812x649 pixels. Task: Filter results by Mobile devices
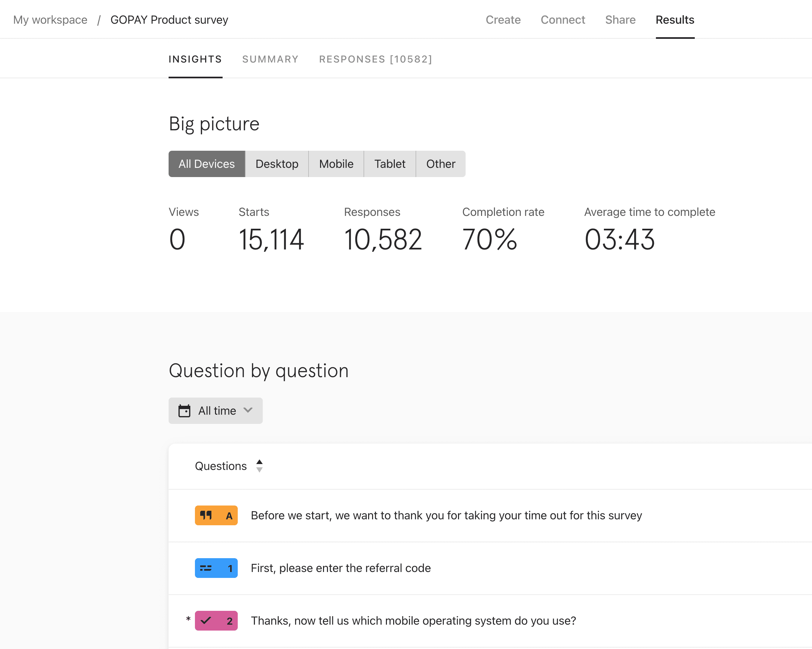tap(336, 164)
